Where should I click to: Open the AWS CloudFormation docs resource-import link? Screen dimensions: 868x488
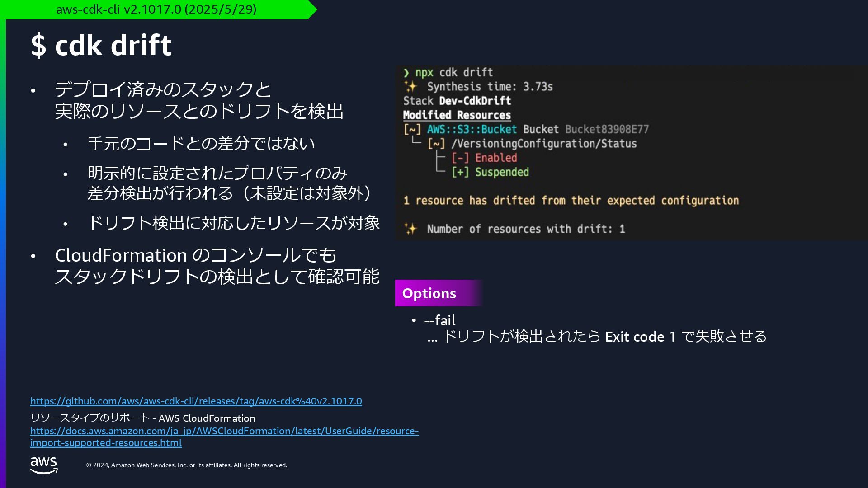[224, 431]
